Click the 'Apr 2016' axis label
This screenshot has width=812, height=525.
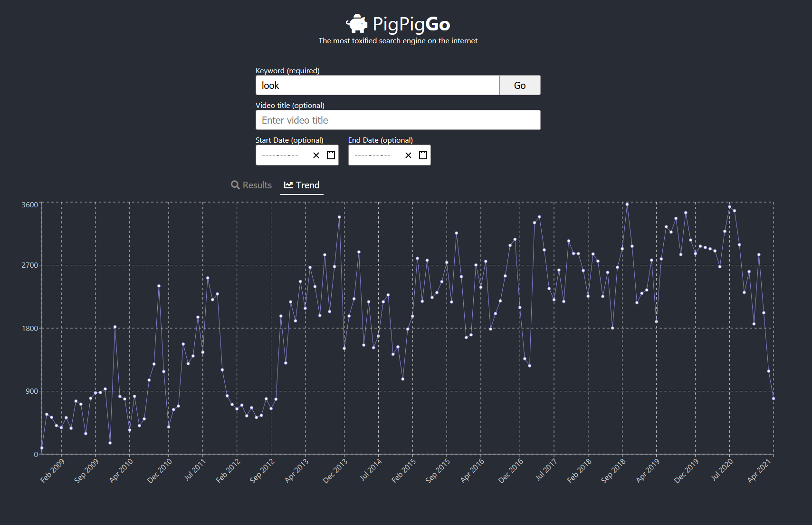pos(472,471)
